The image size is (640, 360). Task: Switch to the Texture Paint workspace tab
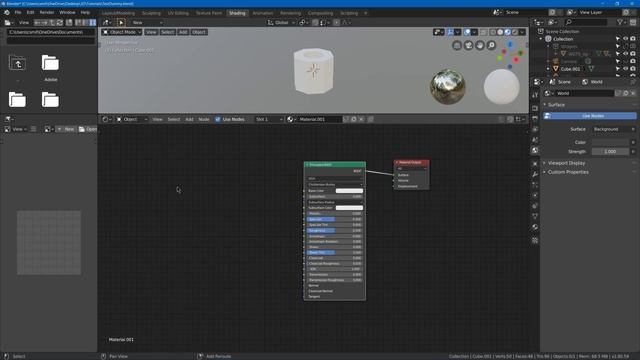209,13
